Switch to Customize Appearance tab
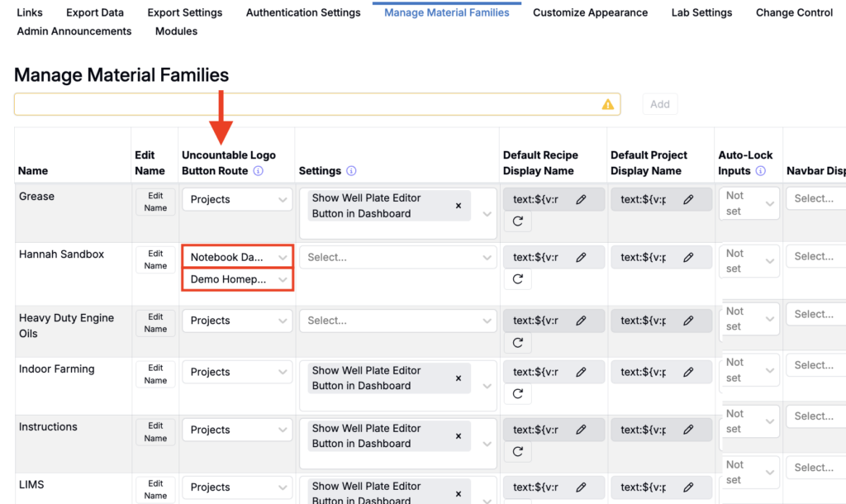The image size is (846, 504). (x=590, y=12)
